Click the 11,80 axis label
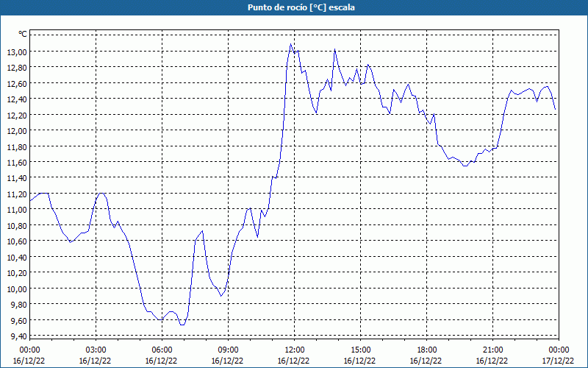Viewport: 588px width, 368px height. (x=17, y=146)
